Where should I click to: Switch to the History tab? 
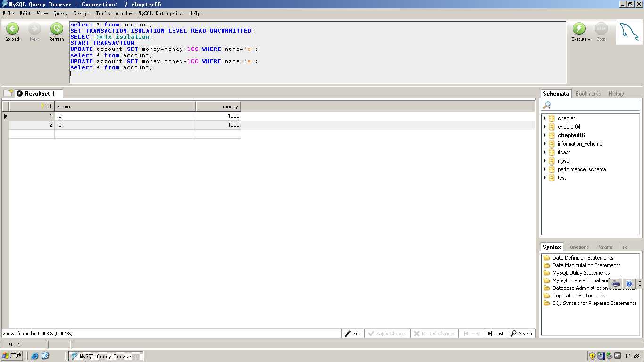coord(616,94)
